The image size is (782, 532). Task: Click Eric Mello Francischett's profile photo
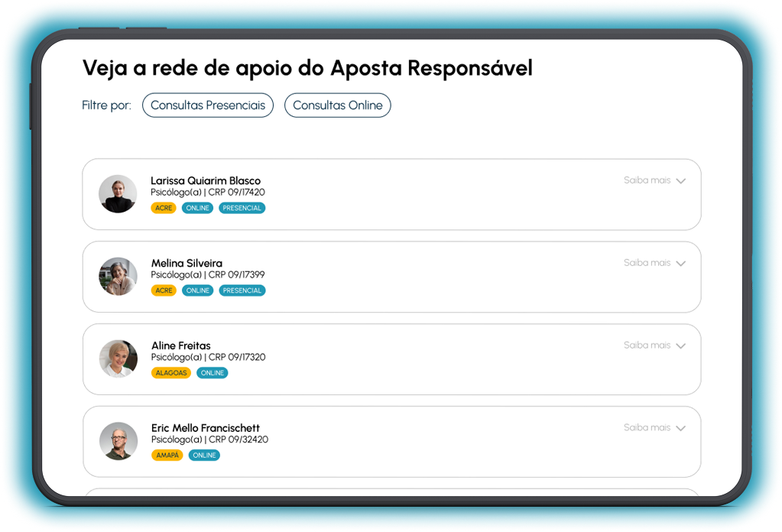click(x=118, y=441)
